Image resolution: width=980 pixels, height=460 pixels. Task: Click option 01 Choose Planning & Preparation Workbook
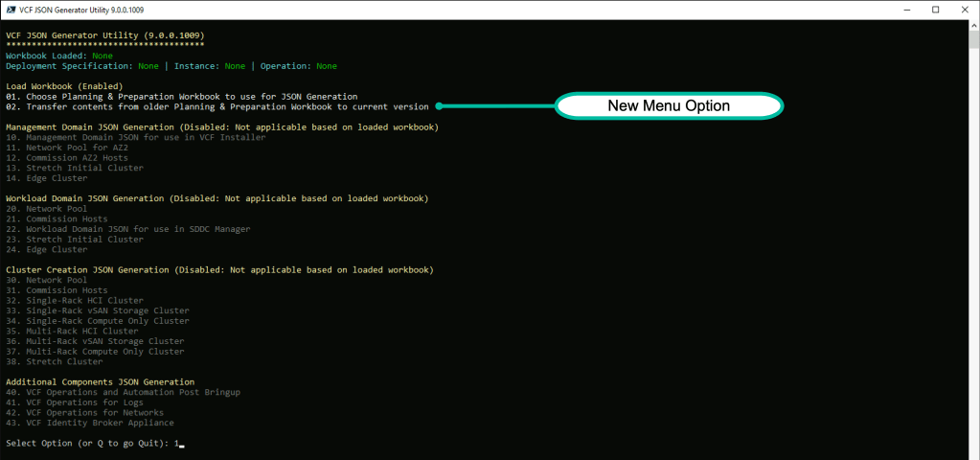[181, 96]
